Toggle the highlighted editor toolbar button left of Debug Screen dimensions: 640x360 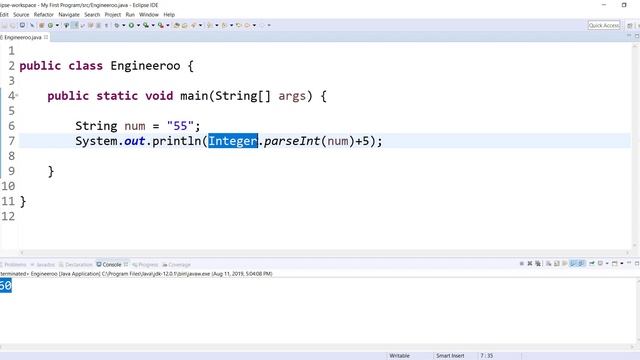pos(74,25)
